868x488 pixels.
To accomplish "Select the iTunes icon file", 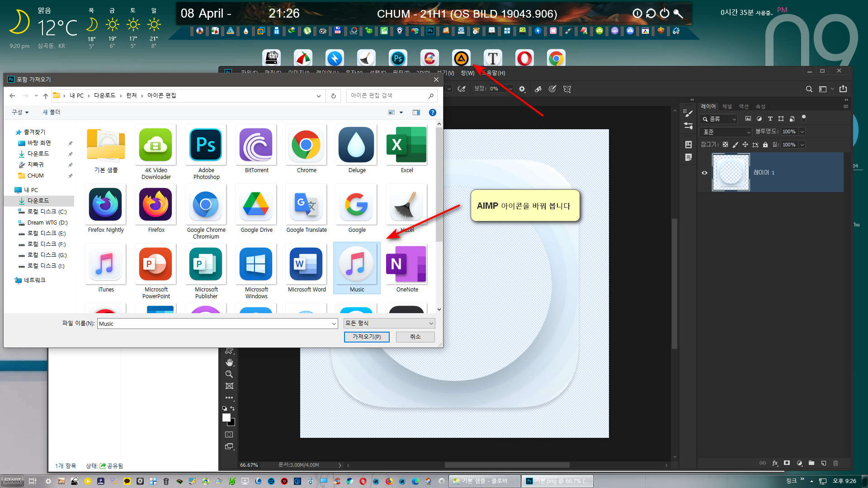I will tap(106, 268).
